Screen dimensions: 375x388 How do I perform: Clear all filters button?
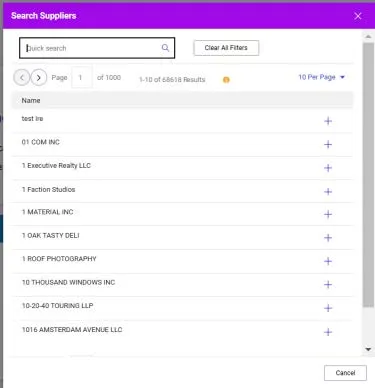pos(226,48)
